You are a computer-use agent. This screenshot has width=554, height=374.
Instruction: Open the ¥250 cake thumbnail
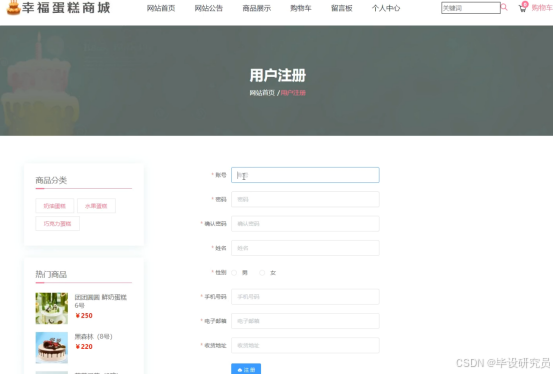pyautogui.click(x=52, y=308)
